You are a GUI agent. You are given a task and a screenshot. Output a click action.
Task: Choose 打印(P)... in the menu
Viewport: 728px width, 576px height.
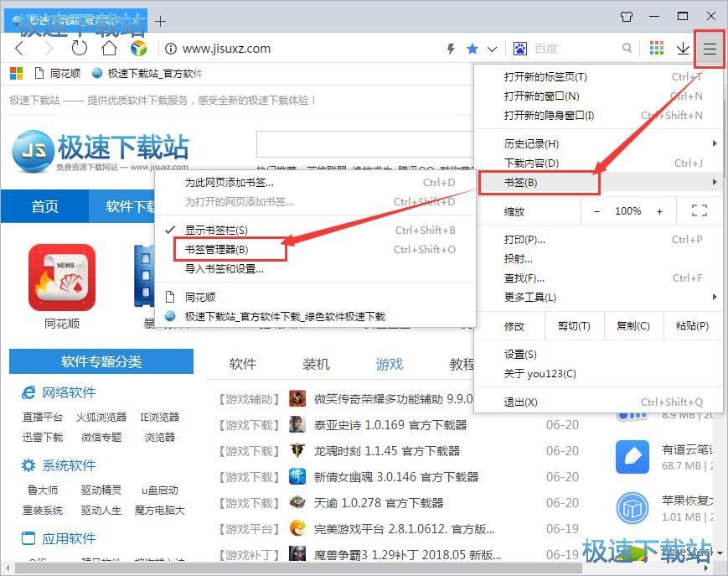(x=598, y=240)
